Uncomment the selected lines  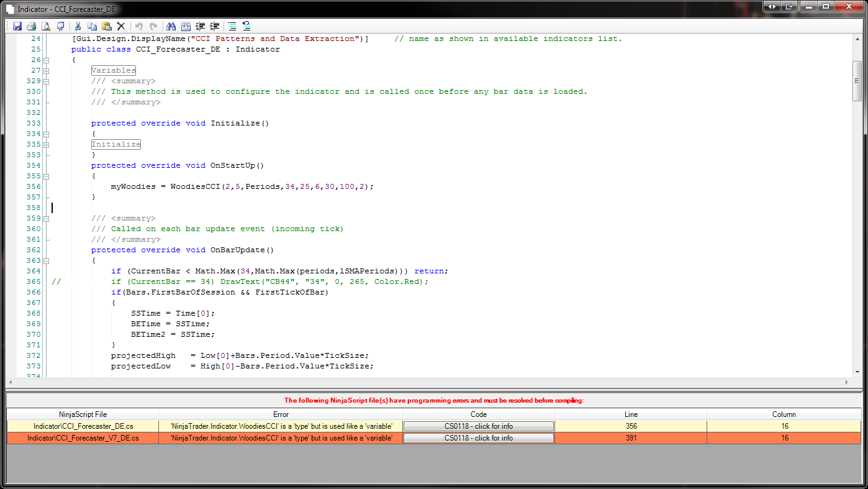click(x=246, y=26)
